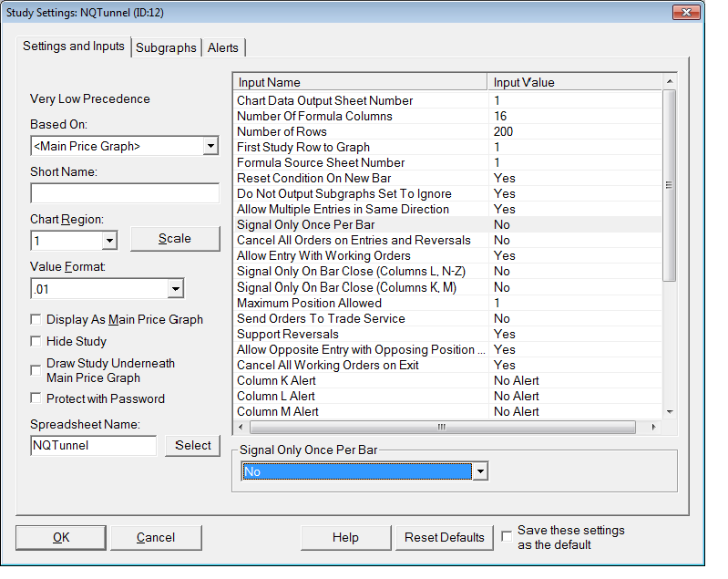Screen dimensions: 728x579
Task: Select the Signal Only Once Per Bar row
Action: [x=448, y=225]
